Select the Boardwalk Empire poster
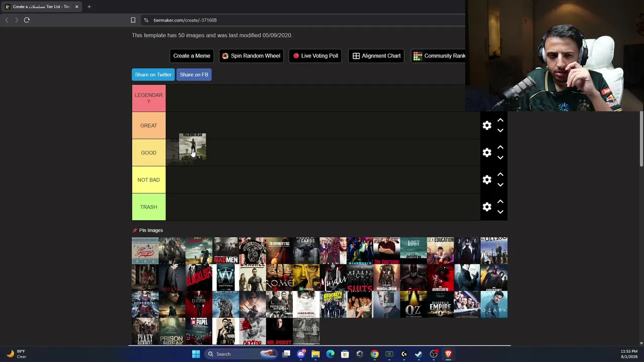The image size is (644, 362). (440, 305)
